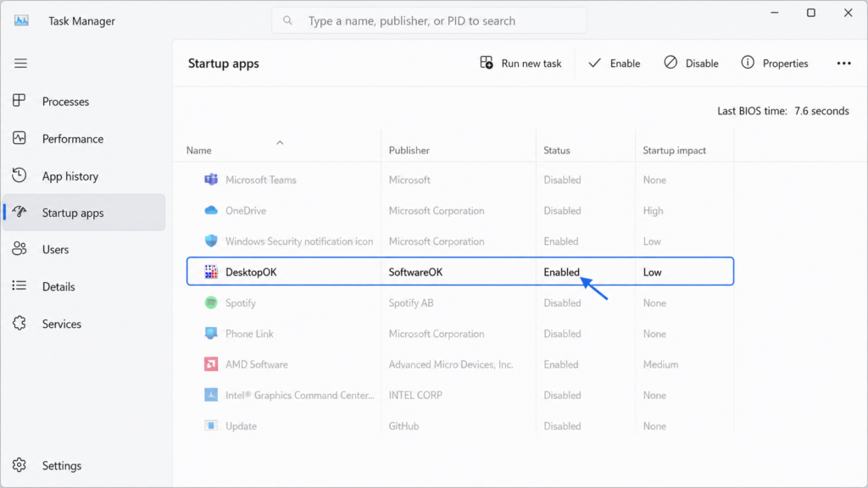Go to the Details page
The width and height of the screenshot is (868, 488).
tap(58, 286)
